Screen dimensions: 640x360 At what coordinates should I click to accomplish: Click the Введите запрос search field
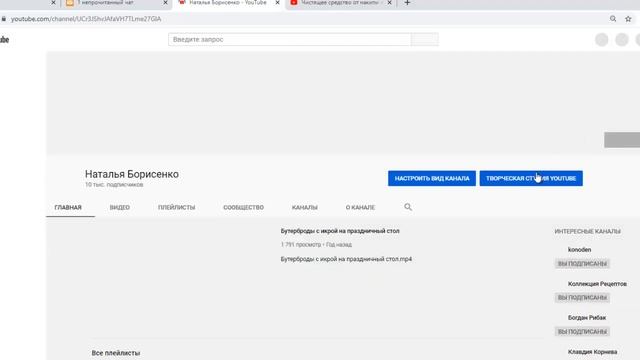[289, 40]
